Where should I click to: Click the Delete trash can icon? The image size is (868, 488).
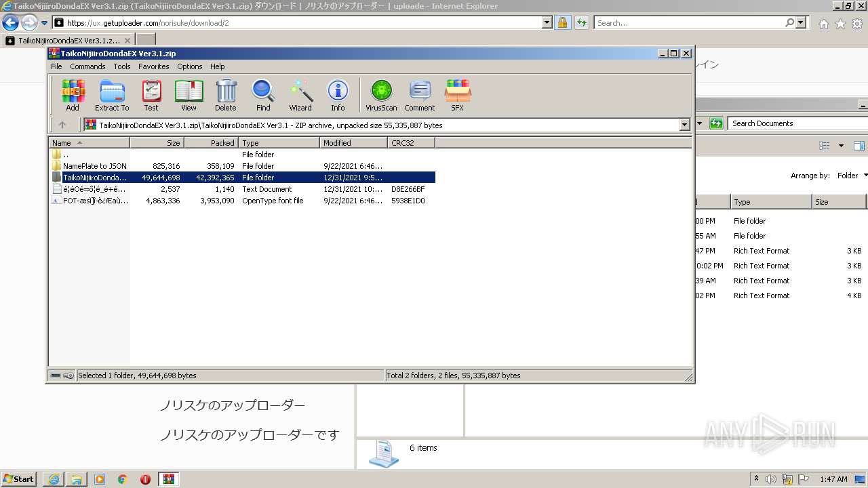pyautogui.click(x=226, y=96)
